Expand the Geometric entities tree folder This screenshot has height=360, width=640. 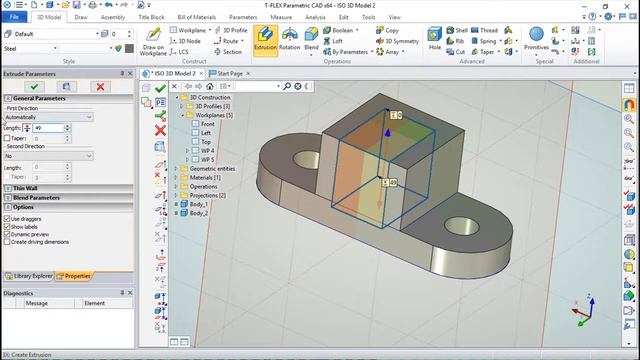pos(176,169)
